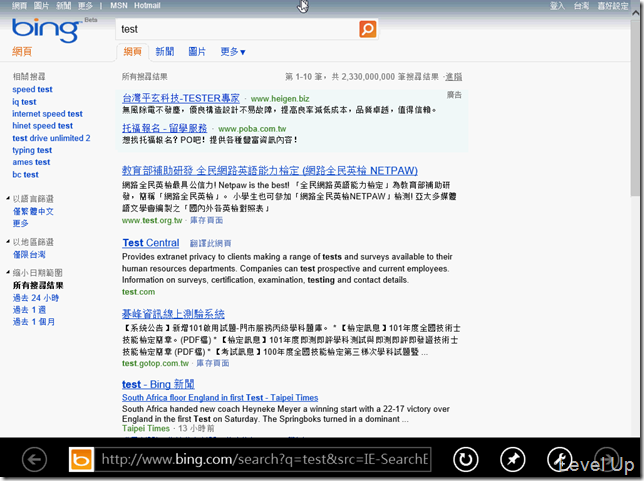Open the Test Central result
Image resolution: width=644 pixels, height=481 pixels.
(x=151, y=243)
